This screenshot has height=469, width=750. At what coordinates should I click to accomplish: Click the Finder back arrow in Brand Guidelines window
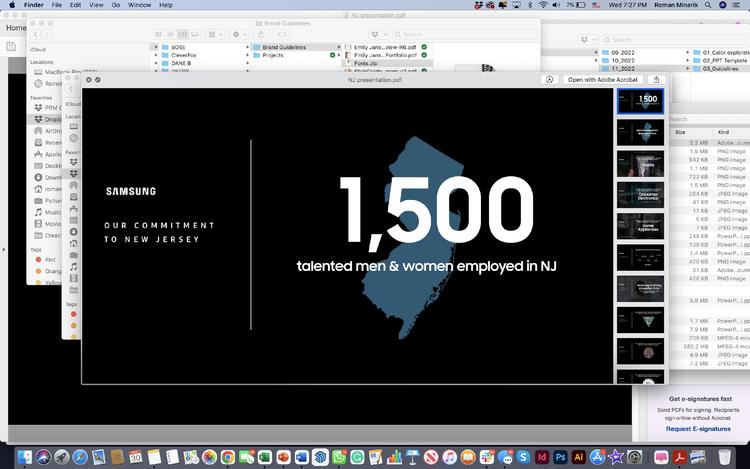(x=35, y=34)
